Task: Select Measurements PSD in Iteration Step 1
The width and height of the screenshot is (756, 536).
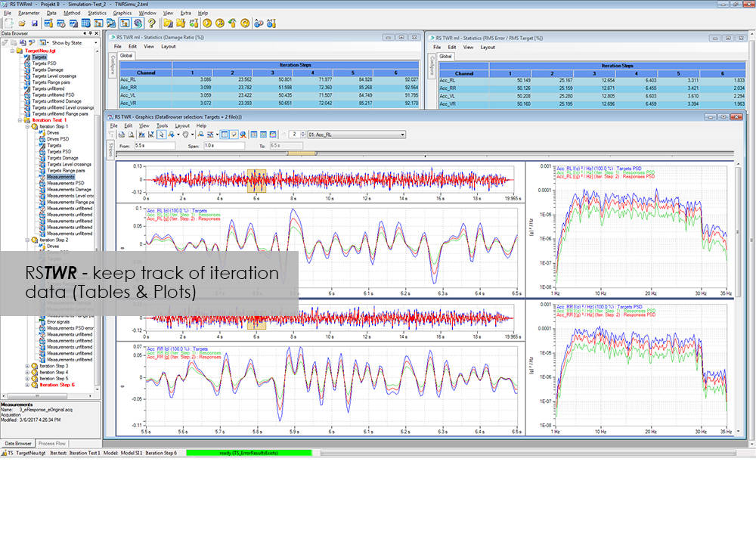Action: tap(64, 183)
